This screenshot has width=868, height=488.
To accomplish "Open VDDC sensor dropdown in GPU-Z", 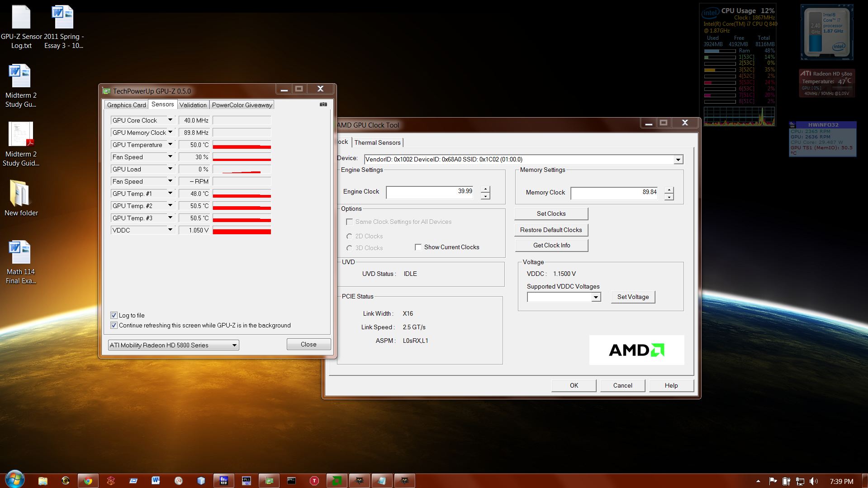I will coord(170,230).
